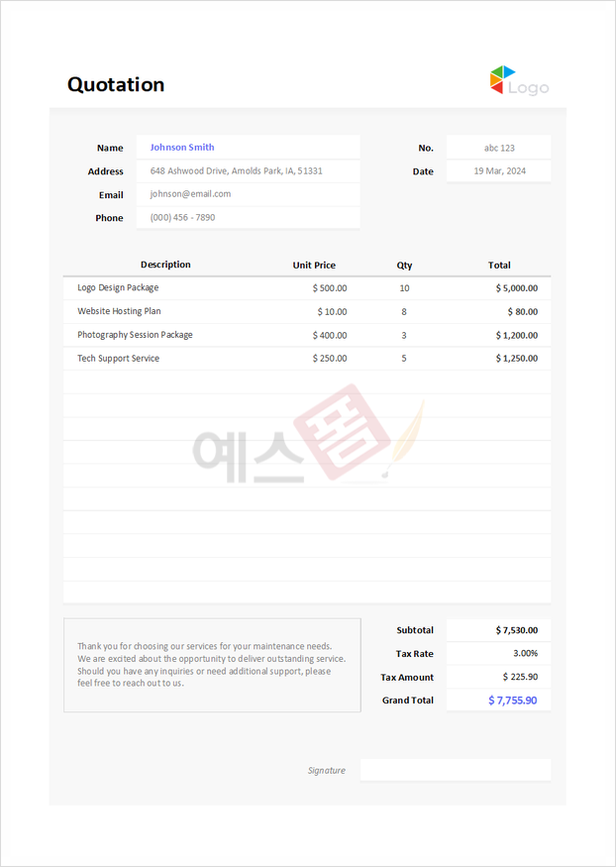616x867 pixels.
Task: Select the Tax Rate label
Action: [414, 654]
